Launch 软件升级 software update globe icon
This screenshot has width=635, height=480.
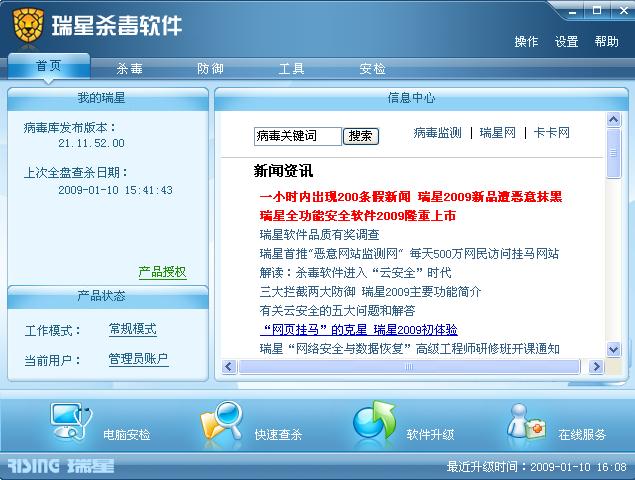pos(374,422)
